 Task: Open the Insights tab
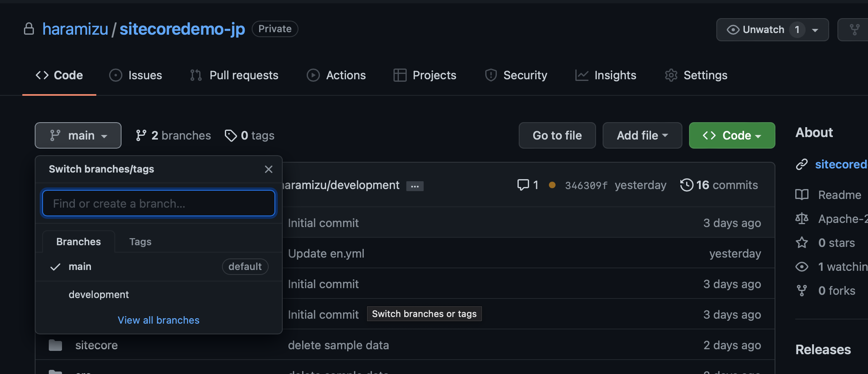(x=606, y=75)
